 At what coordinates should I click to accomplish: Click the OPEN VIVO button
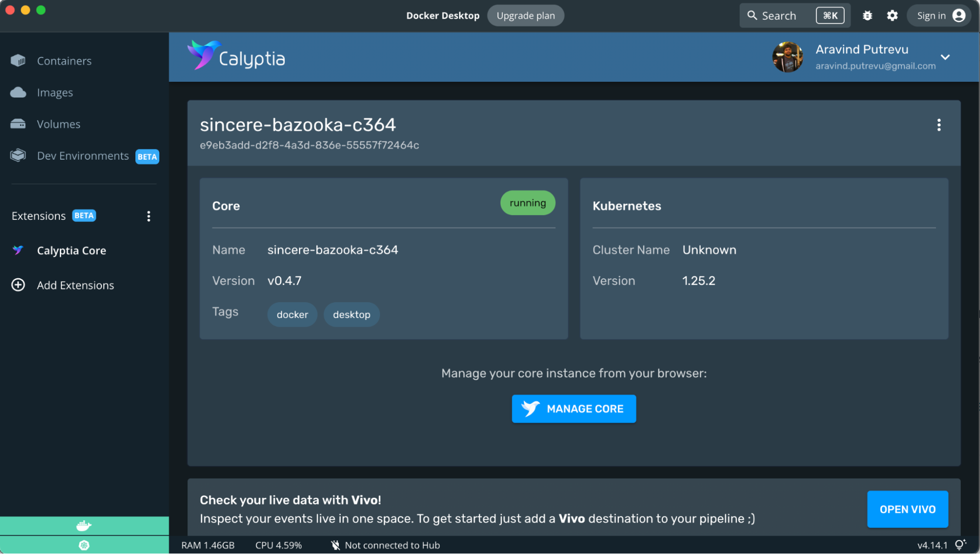point(908,509)
